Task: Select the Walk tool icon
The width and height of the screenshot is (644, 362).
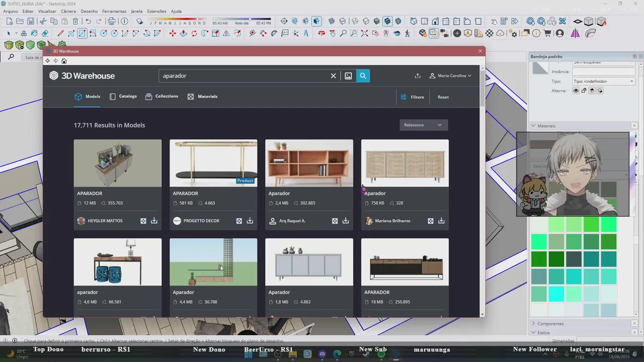Action: click(408, 33)
